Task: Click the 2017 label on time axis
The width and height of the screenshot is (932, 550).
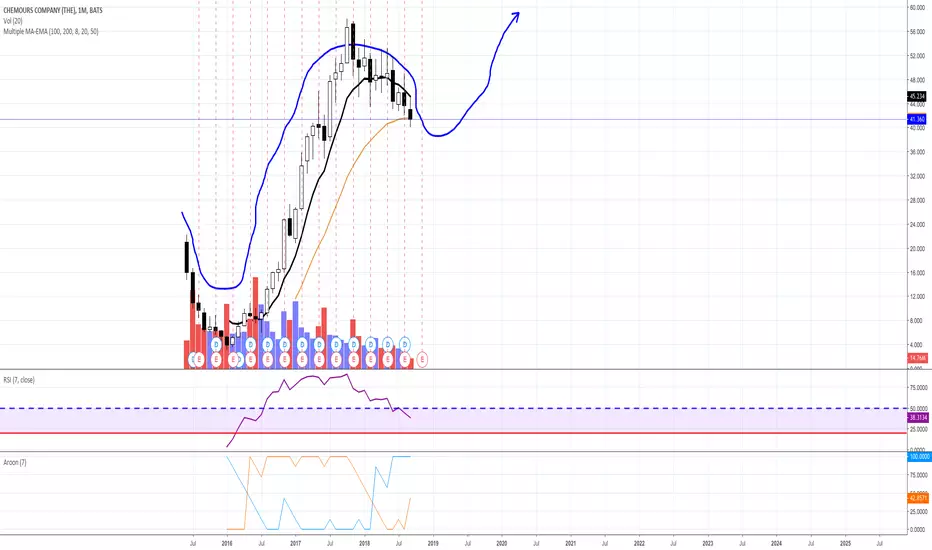Action: pos(295,543)
